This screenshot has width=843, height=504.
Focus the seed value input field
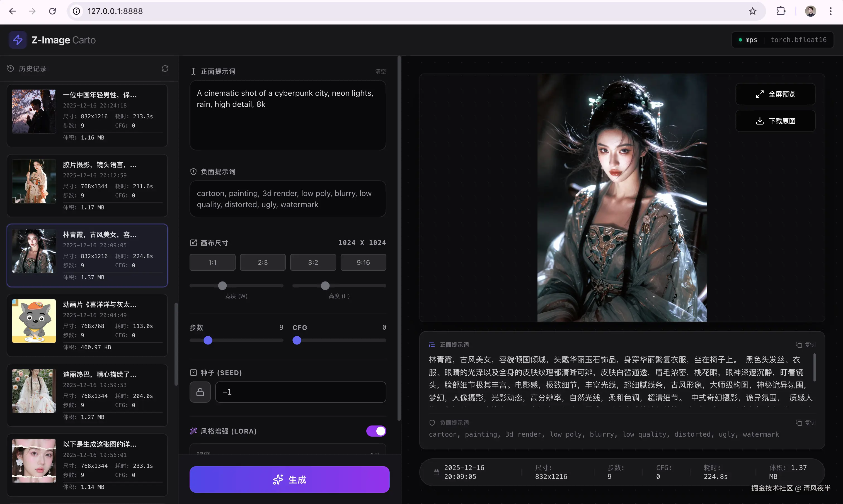tap(301, 392)
